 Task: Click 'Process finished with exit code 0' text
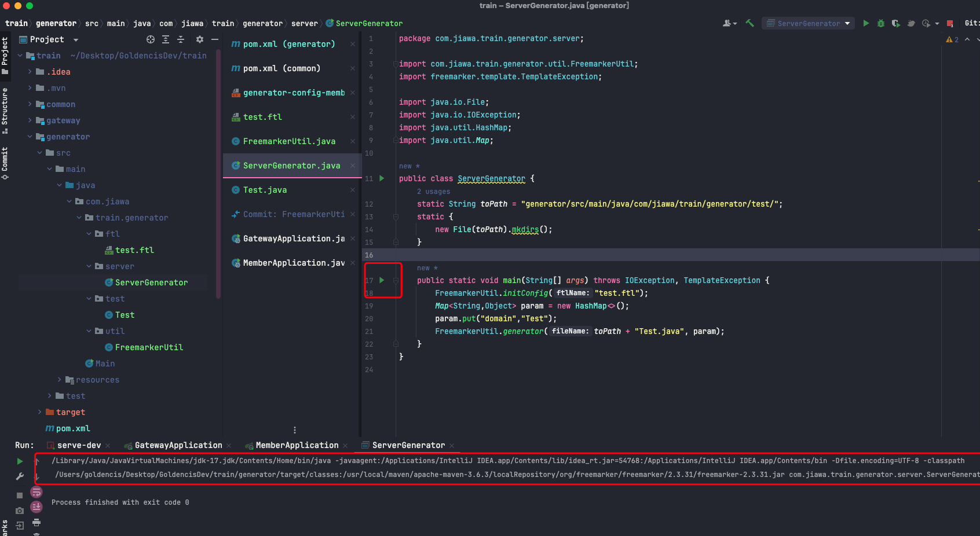point(120,502)
